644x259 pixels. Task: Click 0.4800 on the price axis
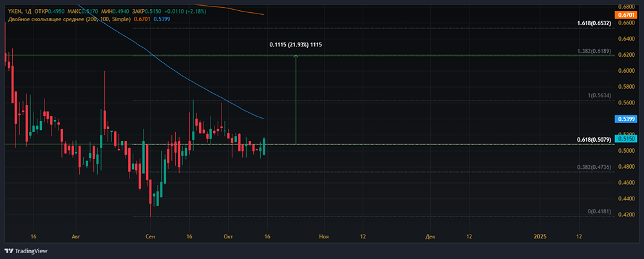[x=626, y=168]
